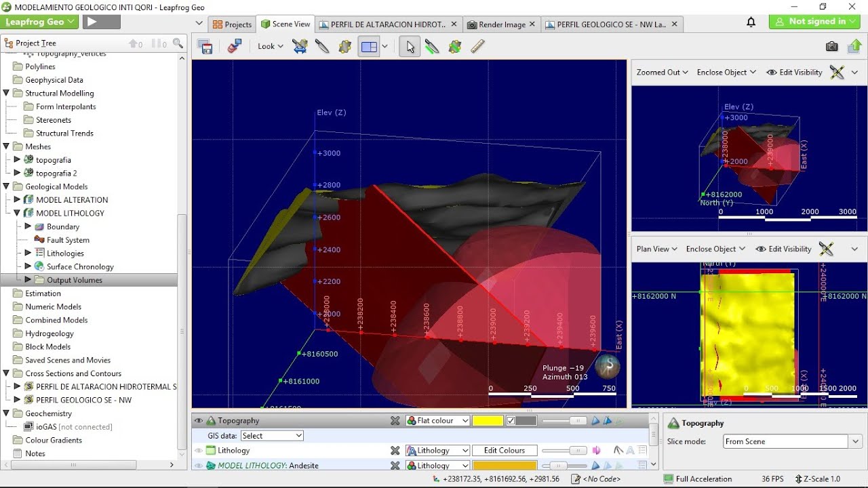Image resolution: width=868 pixels, height=488 pixels.
Task: Open the PERFIL GEOLOGICO SE - NW tab
Action: click(611, 24)
